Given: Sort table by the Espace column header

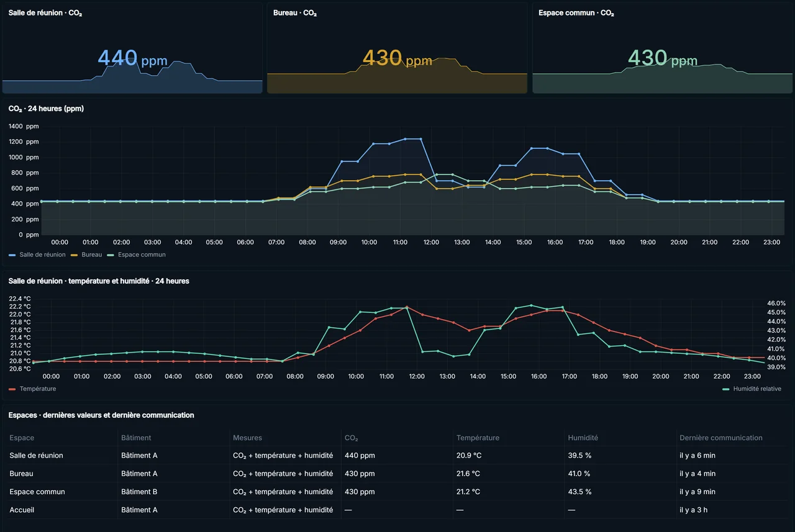Looking at the screenshot, I should 22,438.
